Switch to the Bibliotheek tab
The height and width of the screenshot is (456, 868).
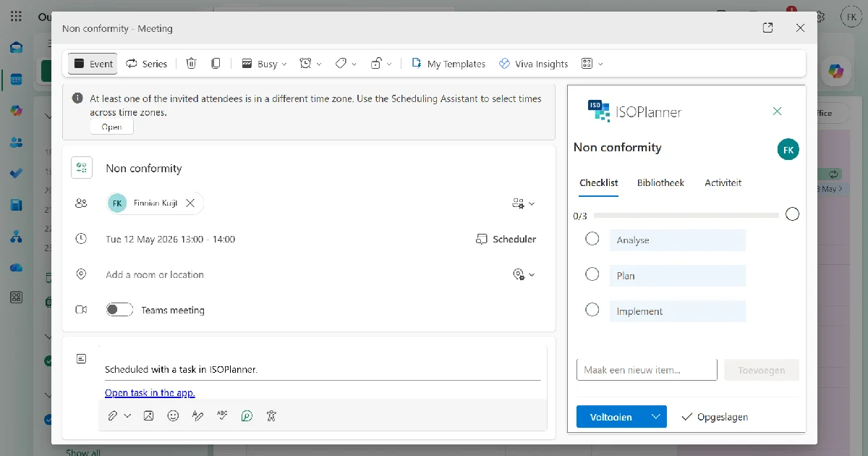tap(660, 182)
